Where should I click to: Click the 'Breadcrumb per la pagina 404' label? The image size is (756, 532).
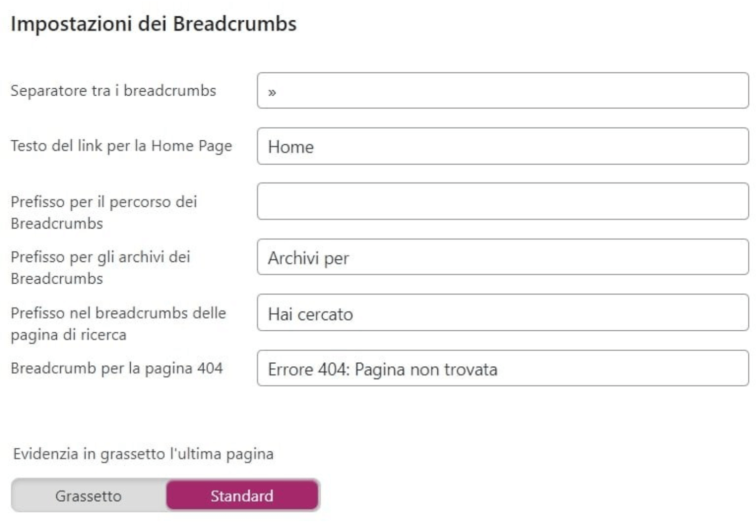tap(117, 368)
